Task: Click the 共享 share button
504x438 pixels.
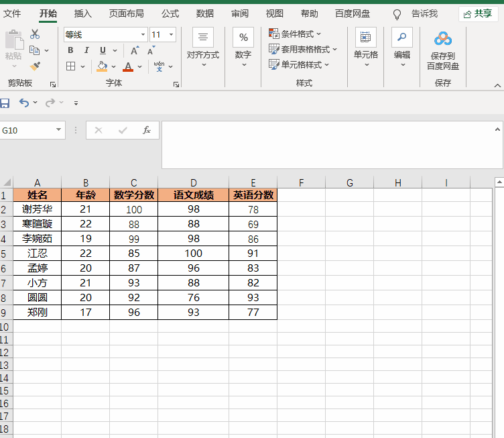Action: point(478,13)
